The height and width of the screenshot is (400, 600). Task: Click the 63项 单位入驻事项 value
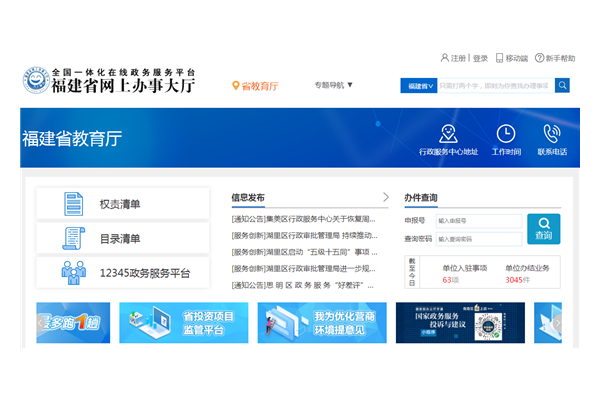(450, 280)
